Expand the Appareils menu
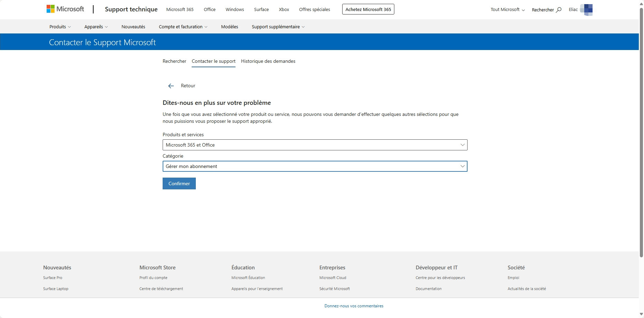 tap(96, 27)
